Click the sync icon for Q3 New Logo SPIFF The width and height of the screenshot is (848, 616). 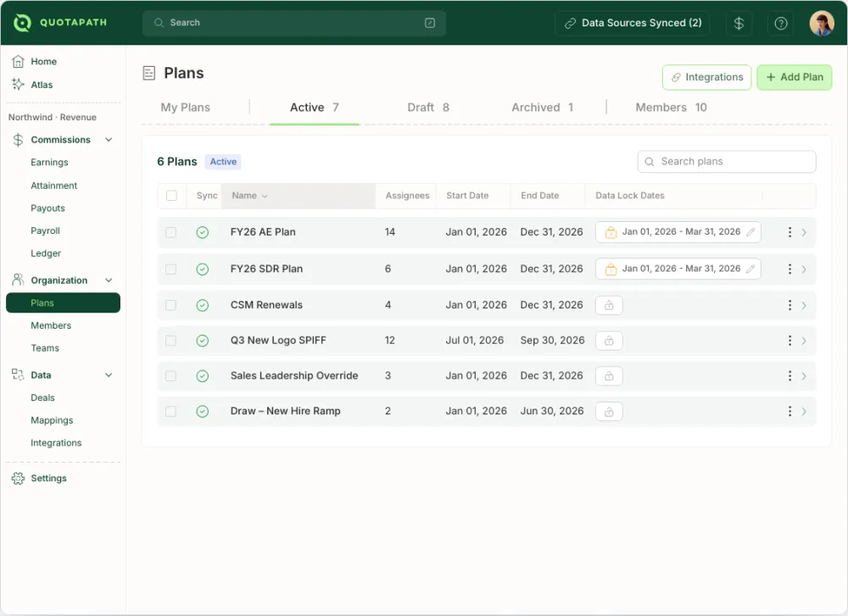pos(203,341)
